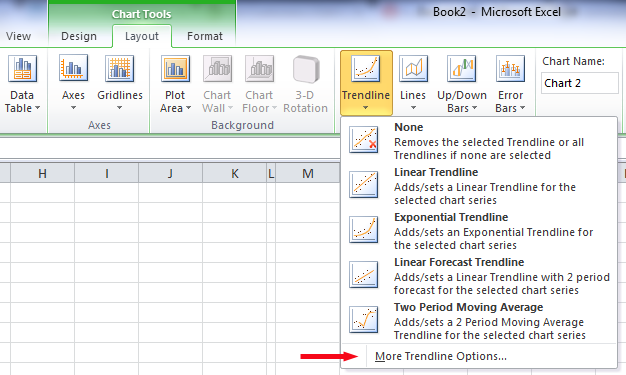The height and width of the screenshot is (375, 626).
Task: Select the Exponential Trendline option
Action: tap(479, 231)
